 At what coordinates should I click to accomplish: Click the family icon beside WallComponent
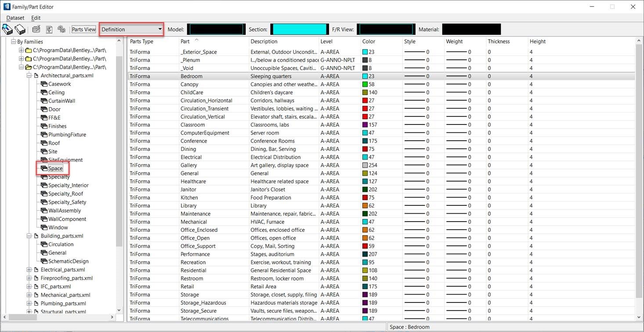(x=44, y=219)
